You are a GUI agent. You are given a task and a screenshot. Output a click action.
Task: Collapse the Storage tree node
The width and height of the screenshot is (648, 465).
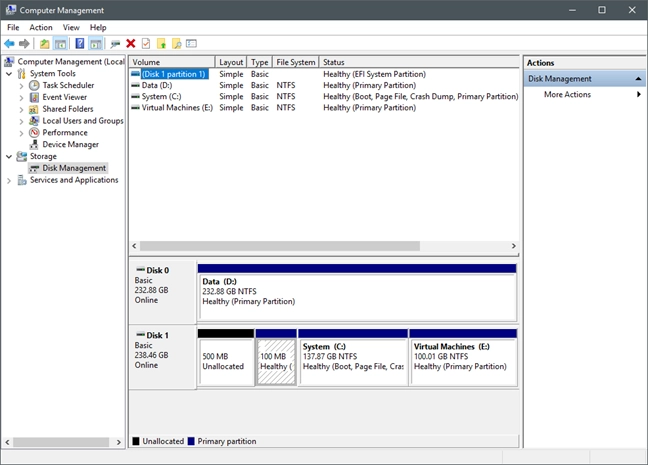pos(9,157)
